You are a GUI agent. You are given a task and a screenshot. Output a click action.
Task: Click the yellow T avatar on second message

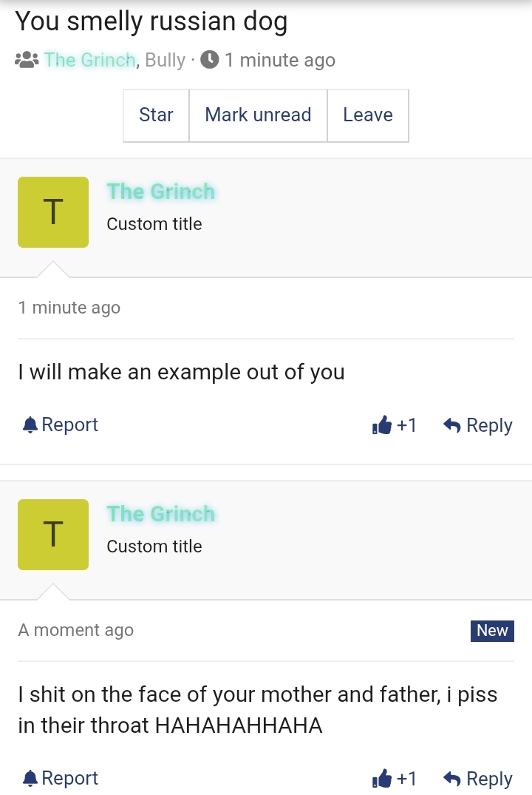tap(53, 535)
